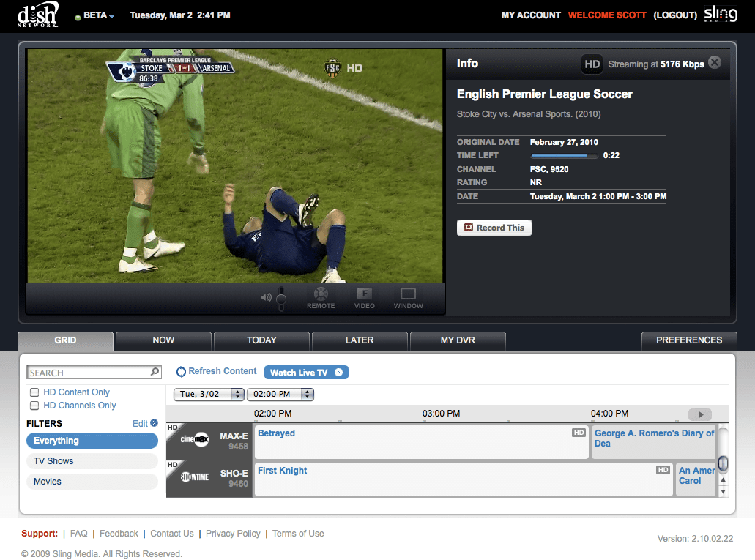Open the Privacy Policy link

[233, 534]
